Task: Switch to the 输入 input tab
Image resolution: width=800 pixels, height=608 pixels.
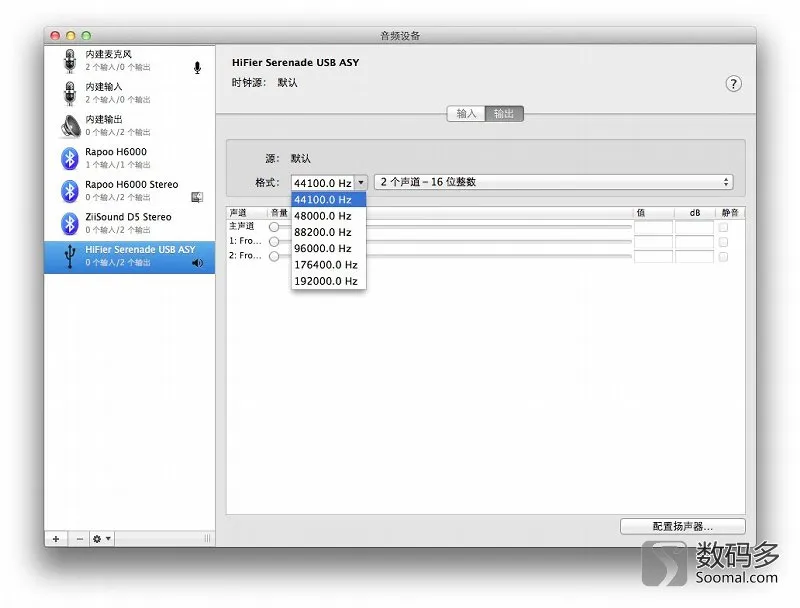Action: click(466, 114)
